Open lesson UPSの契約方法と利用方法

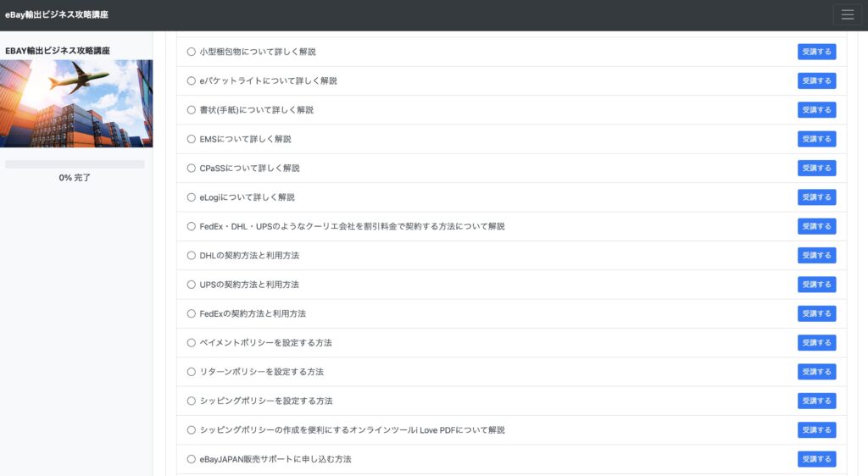[249, 285]
